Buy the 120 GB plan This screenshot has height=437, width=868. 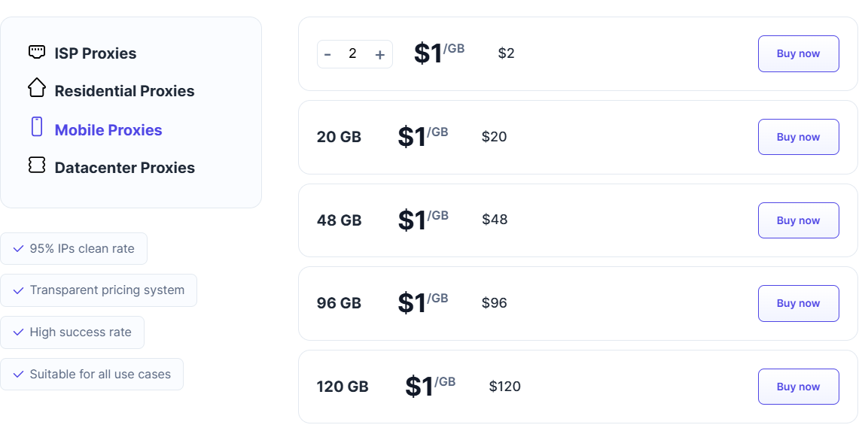(798, 386)
